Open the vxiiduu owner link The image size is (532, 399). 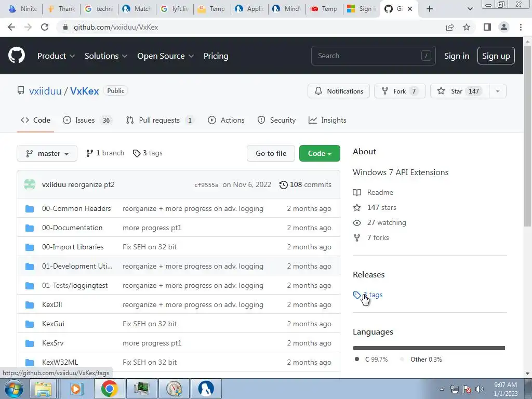[46, 91]
